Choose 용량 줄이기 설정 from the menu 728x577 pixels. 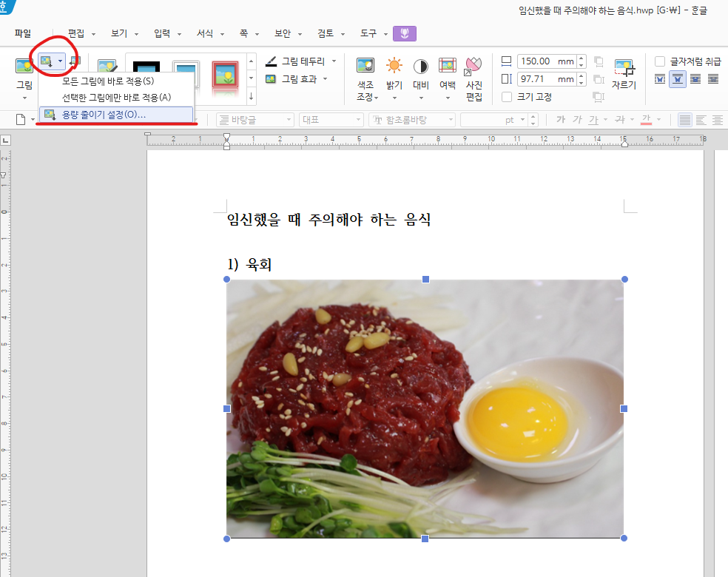coord(106,115)
